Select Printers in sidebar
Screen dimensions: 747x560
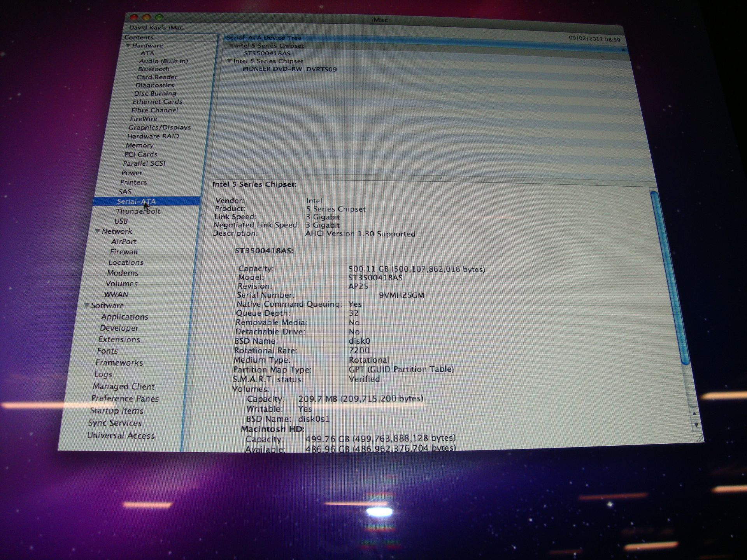point(133,182)
